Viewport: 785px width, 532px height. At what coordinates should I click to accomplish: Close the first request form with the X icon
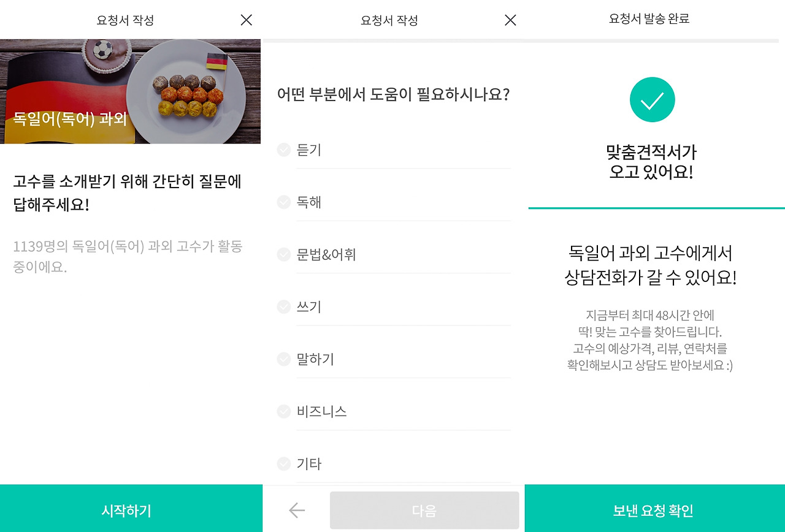coord(245,20)
